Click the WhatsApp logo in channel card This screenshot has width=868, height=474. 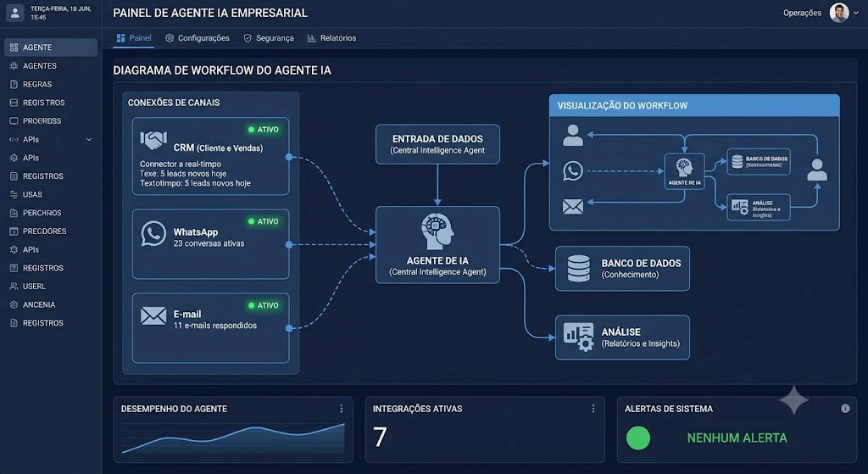pyautogui.click(x=153, y=234)
